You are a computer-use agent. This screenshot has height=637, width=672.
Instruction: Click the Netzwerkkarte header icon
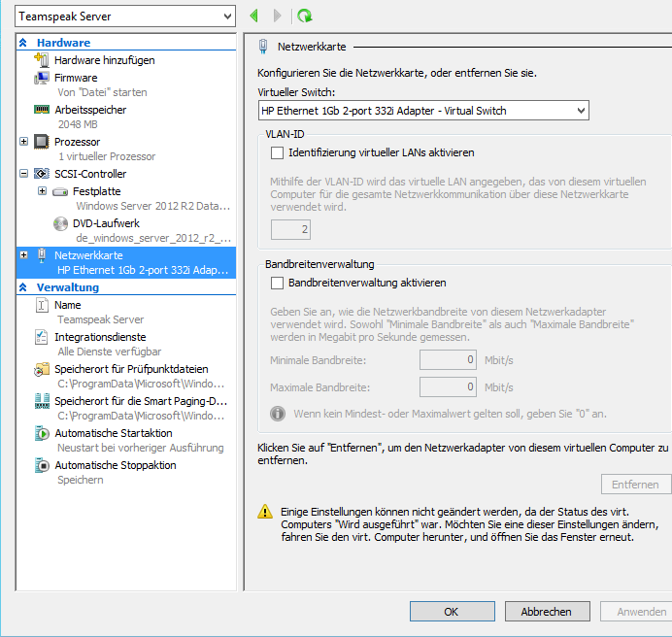(263, 47)
